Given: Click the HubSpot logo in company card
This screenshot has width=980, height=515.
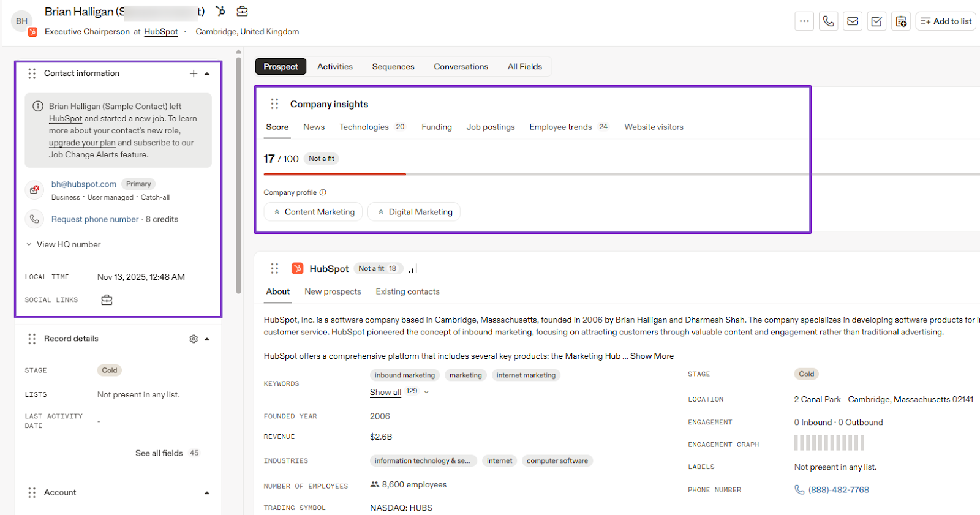Looking at the screenshot, I should 298,268.
